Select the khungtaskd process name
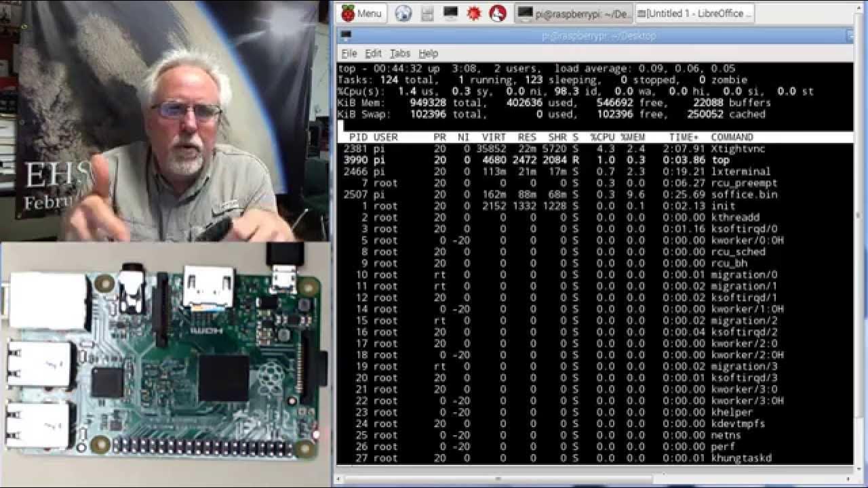The width and height of the screenshot is (868, 488). click(x=741, y=458)
